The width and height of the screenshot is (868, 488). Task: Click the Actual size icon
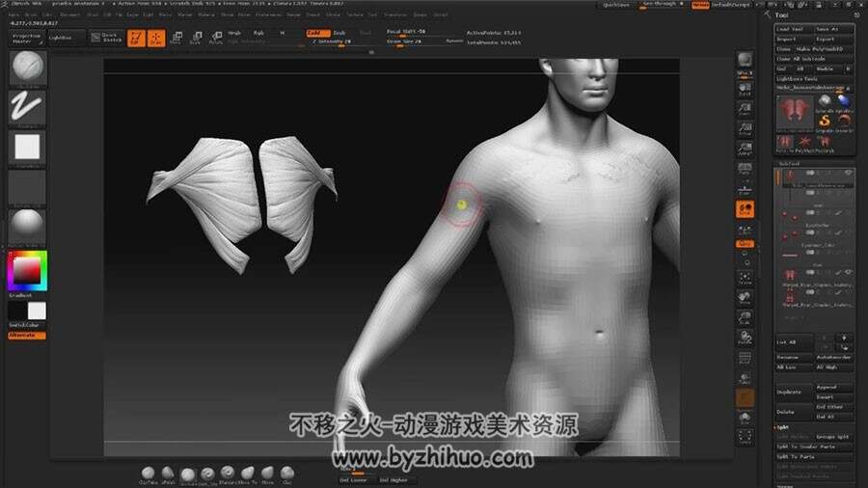tap(745, 129)
